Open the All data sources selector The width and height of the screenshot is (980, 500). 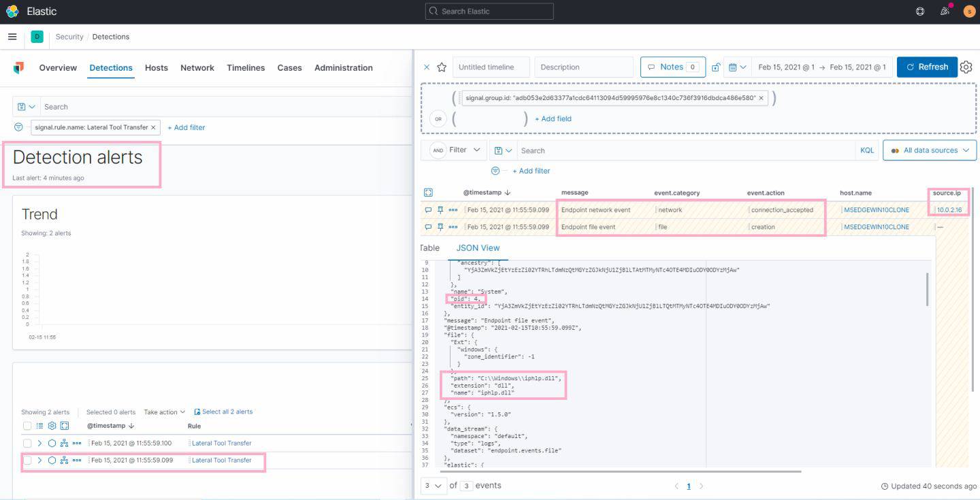tap(930, 150)
